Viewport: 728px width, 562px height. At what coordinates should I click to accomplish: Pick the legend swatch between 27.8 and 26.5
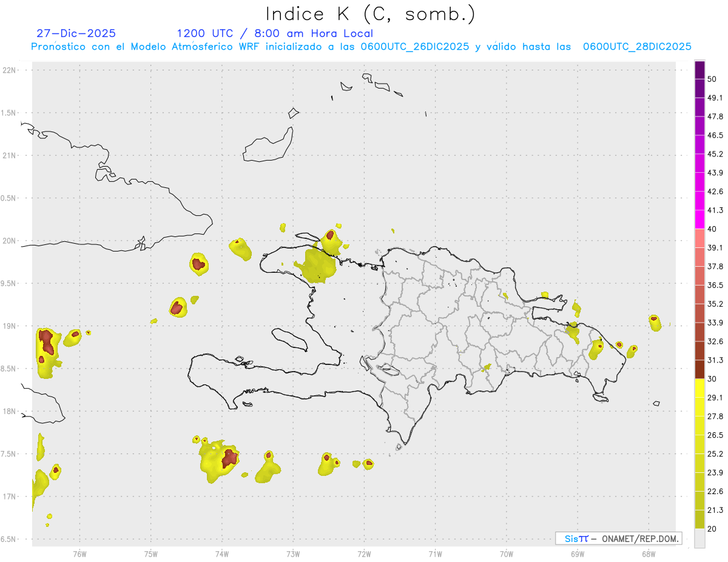(x=700, y=426)
